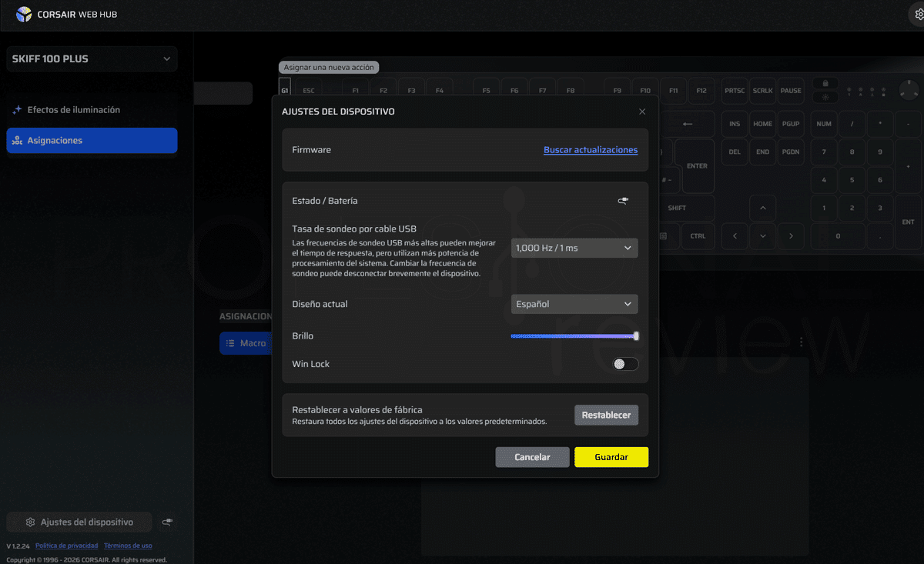
Task: Select the CTRL key
Action: 698,236
